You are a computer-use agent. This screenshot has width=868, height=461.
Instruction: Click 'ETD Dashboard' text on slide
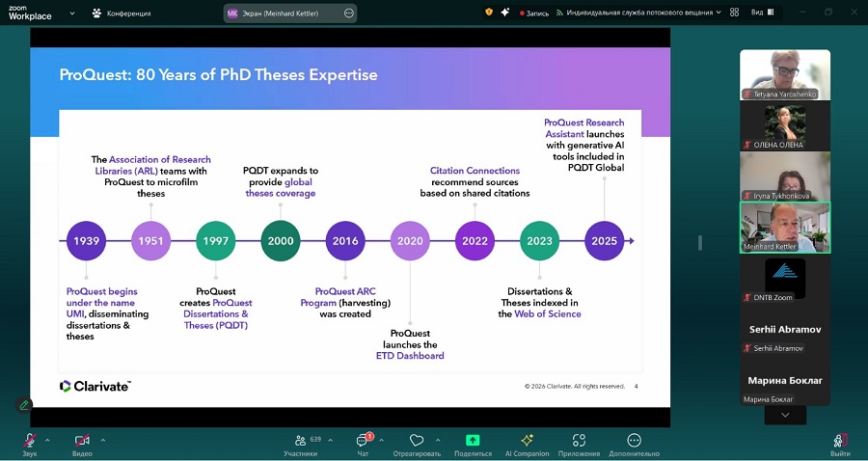click(410, 356)
